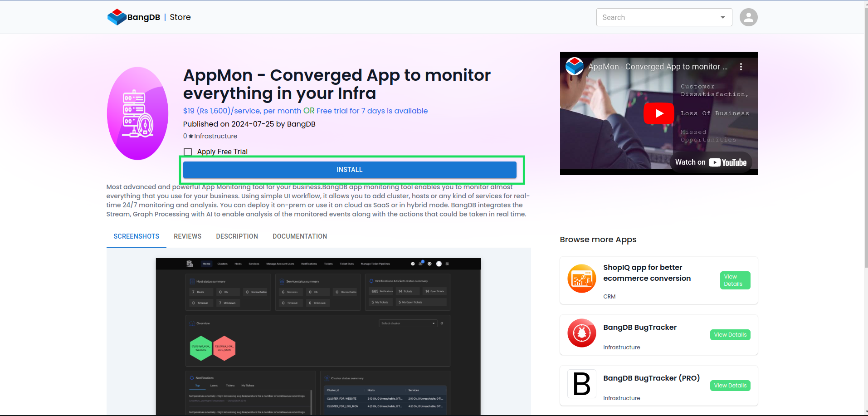The width and height of the screenshot is (868, 416).
Task: View Details for BangDB BugTracker
Action: click(730, 335)
